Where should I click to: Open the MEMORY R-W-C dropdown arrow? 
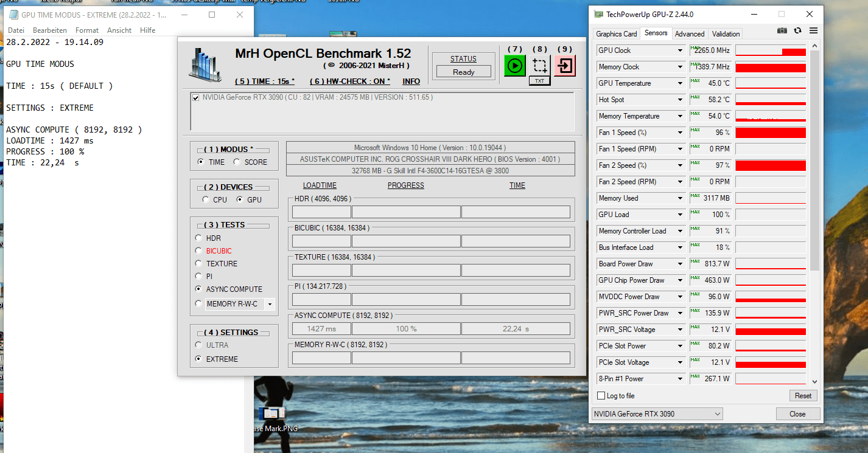click(x=270, y=304)
